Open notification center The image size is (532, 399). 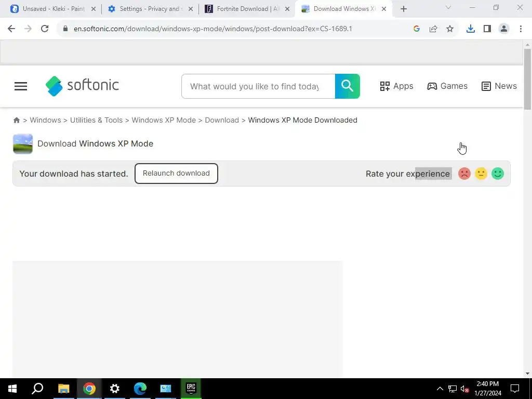[515, 389]
